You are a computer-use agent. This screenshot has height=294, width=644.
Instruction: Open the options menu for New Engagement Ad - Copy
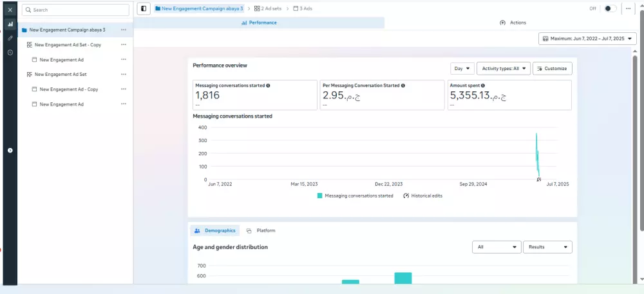[x=124, y=89]
